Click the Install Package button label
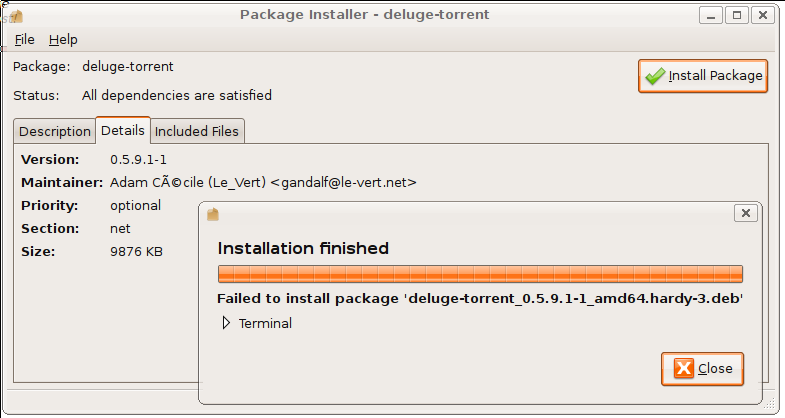The height and width of the screenshot is (418, 785). pyautogui.click(x=715, y=76)
